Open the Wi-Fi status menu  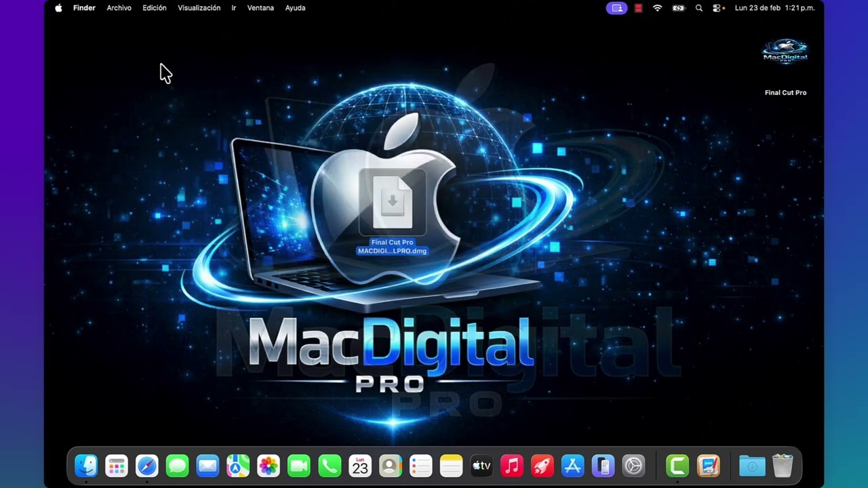[x=657, y=8]
